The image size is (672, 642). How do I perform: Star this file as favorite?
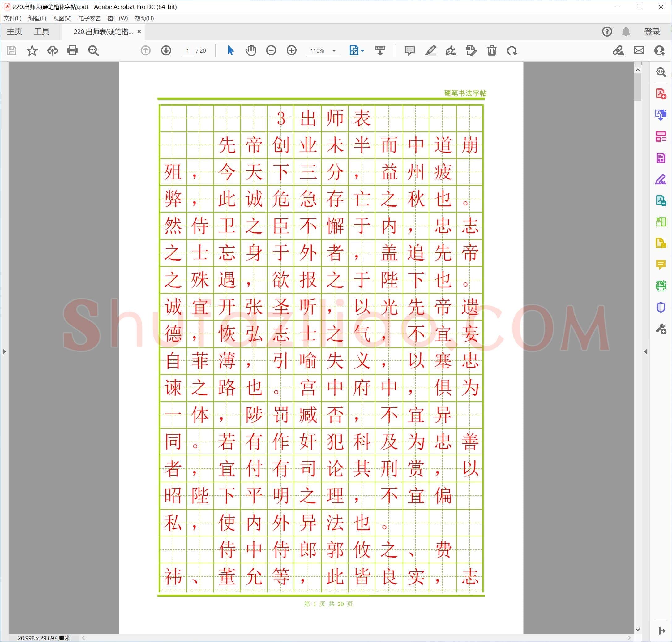click(x=32, y=51)
